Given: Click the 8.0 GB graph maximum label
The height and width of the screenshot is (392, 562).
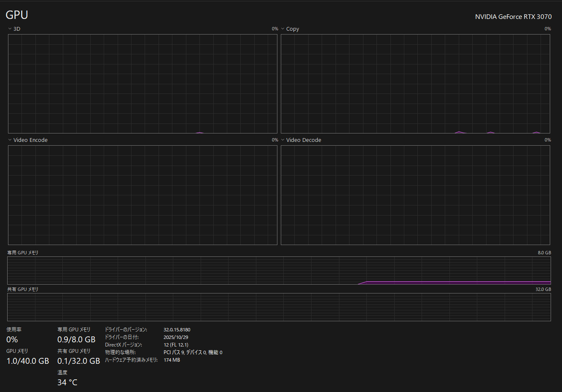Looking at the screenshot, I should (x=544, y=253).
